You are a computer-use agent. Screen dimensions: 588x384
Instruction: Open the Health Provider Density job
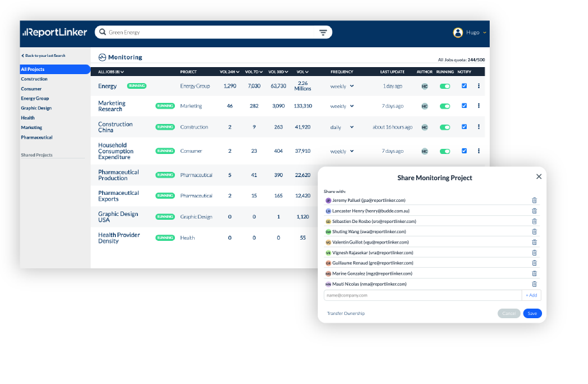pyautogui.click(x=119, y=238)
